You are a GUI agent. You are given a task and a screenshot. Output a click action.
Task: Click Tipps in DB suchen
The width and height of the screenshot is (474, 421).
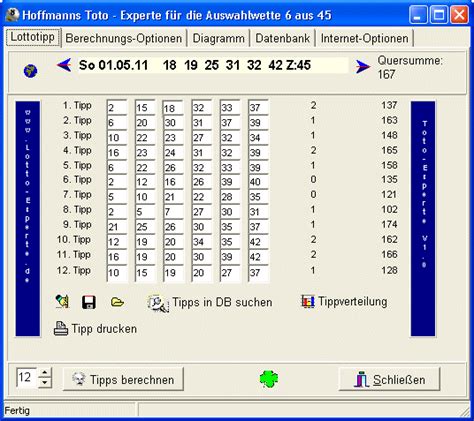click(x=210, y=302)
